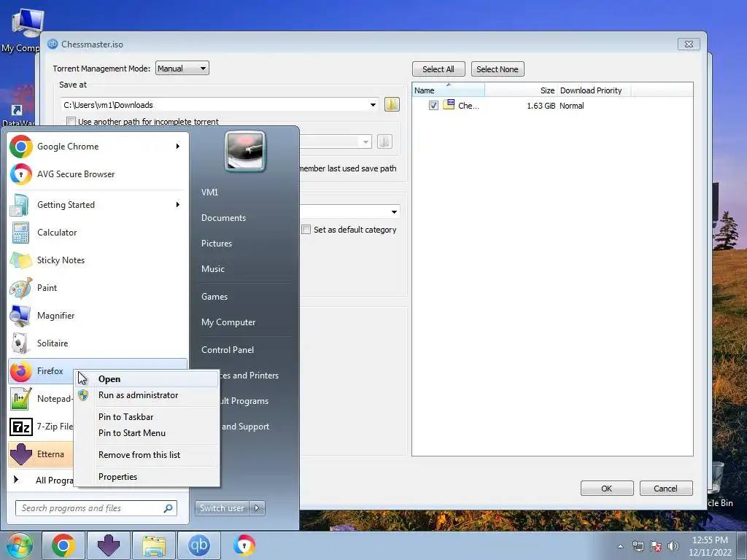747x560 pixels.
Task: Uncheck the Chessmaster file checkbox
Action: 433,105
